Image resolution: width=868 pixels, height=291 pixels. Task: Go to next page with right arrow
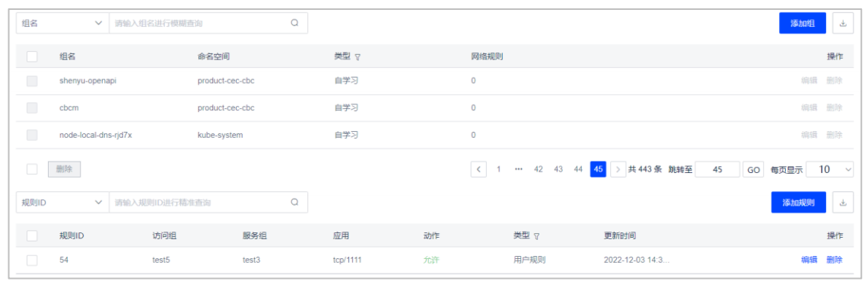[x=618, y=169]
